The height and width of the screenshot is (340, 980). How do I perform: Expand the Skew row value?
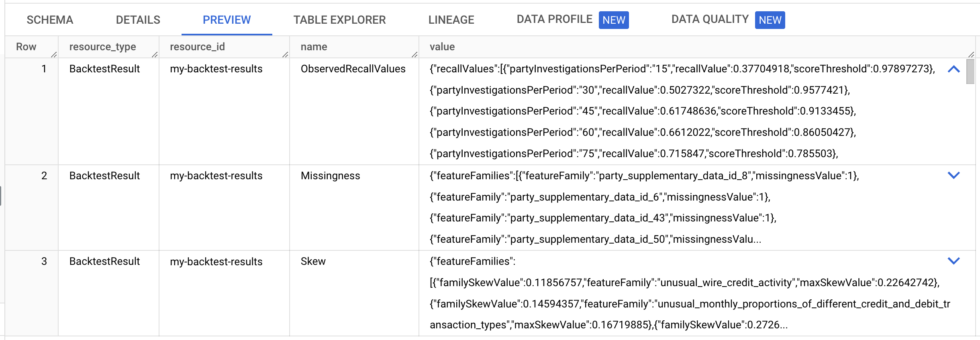pos(954,260)
